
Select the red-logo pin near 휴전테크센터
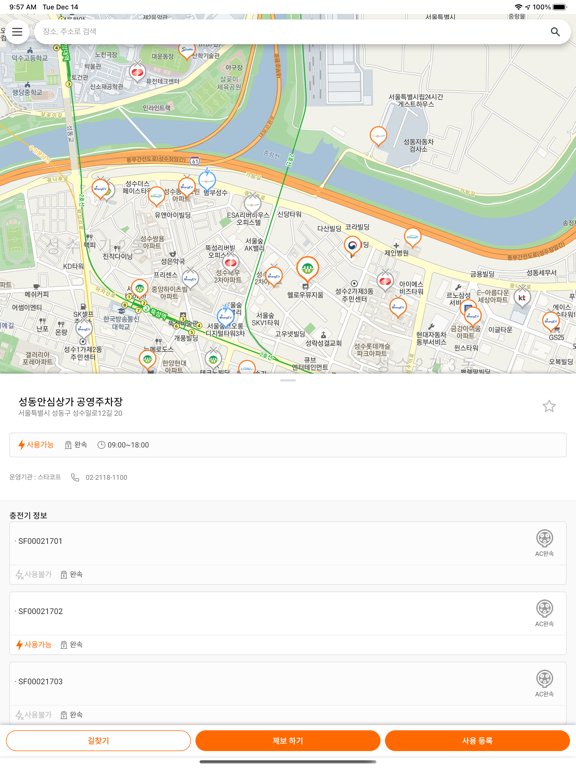138,72
